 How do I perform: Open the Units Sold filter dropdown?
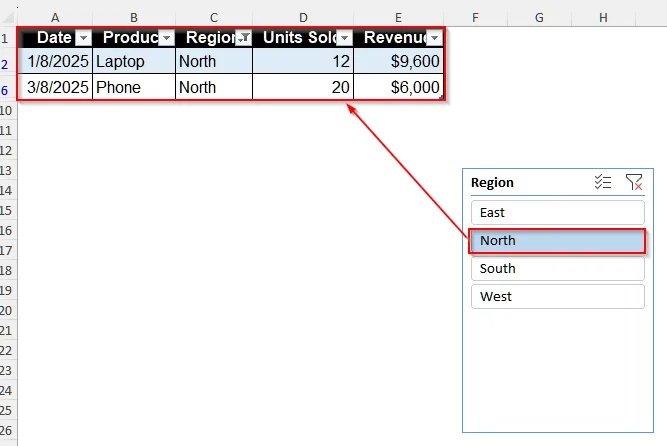[345, 38]
